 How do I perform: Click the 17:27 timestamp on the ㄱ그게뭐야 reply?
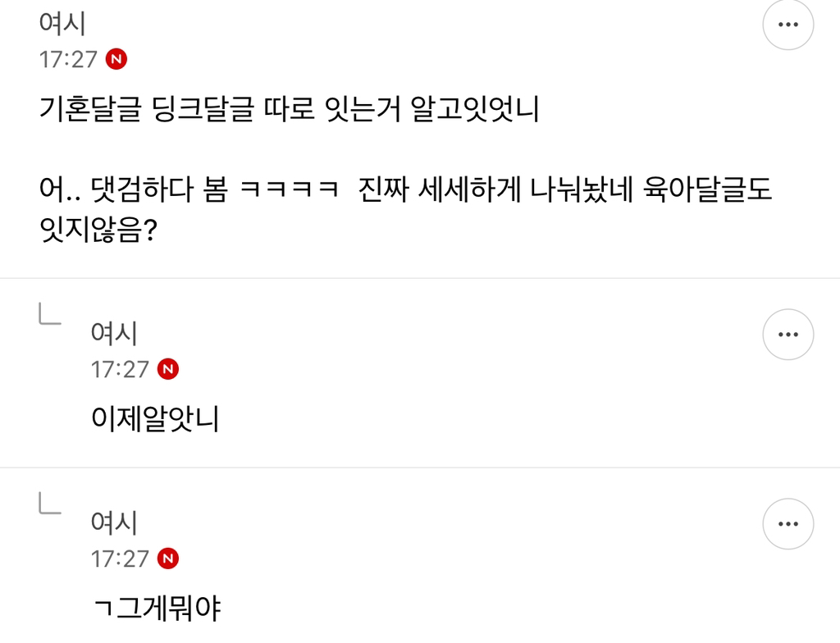pyautogui.click(x=120, y=559)
